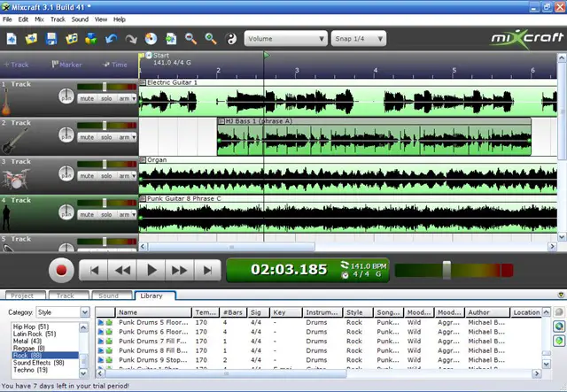Click the green playback position marker on the timeline
This screenshot has height=392, width=567.
(x=267, y=55)
